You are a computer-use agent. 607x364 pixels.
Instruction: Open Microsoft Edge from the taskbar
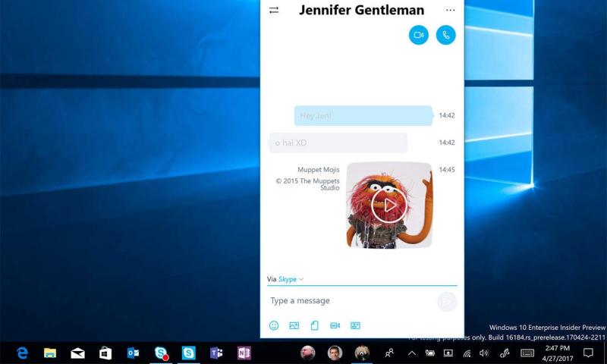pyautogui.click(x=22, y=353)
